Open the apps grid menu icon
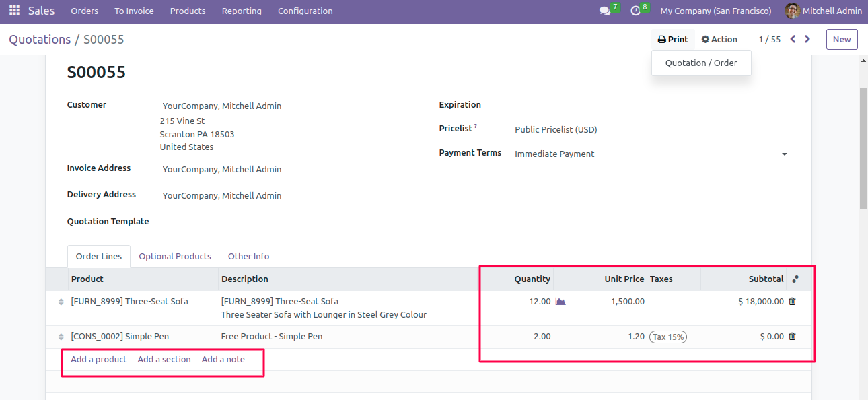The width and height of the screenshot is (868, 400). pos(14,11)
